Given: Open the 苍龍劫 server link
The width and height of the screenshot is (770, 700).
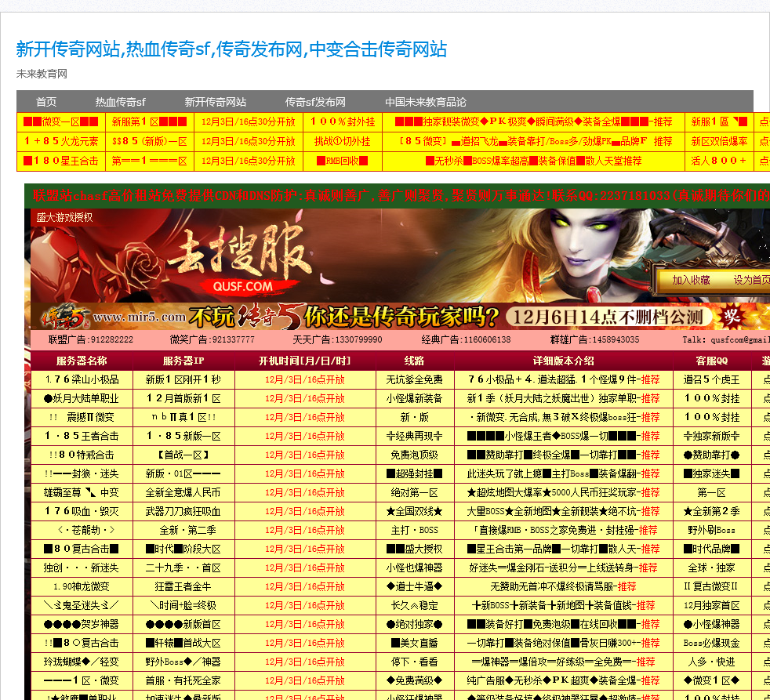Looking at the screenshot, I should [x=86, y=530].
